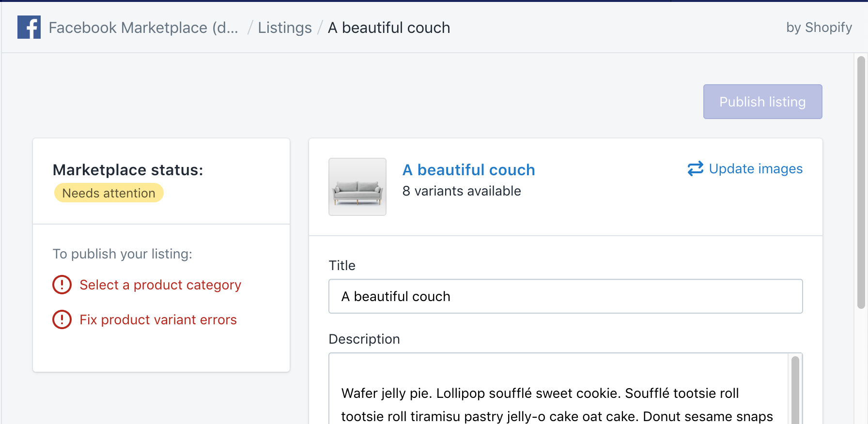
Task: Open the Select a product category link
Action: click(160, 285)
